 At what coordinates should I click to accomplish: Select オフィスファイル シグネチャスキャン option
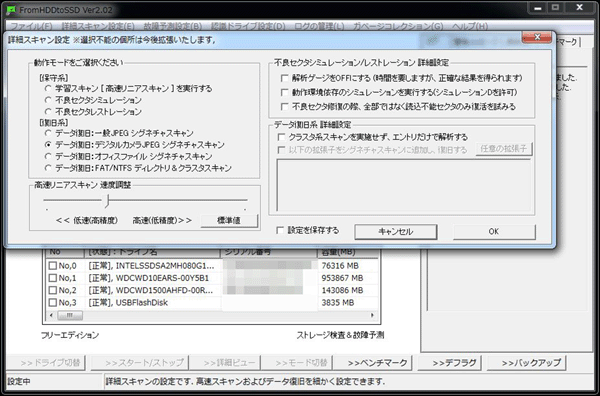[48, 156]
